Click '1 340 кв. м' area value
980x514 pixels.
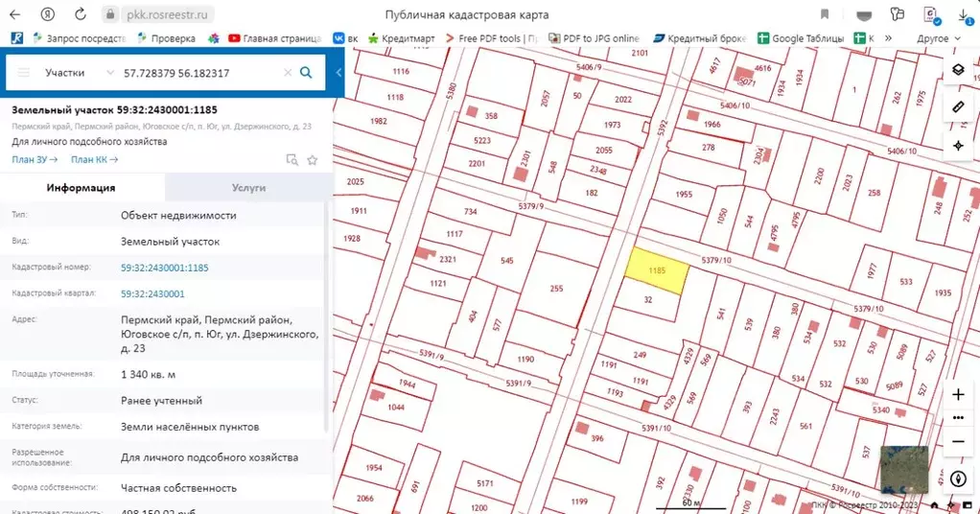(x=148, y=375)
